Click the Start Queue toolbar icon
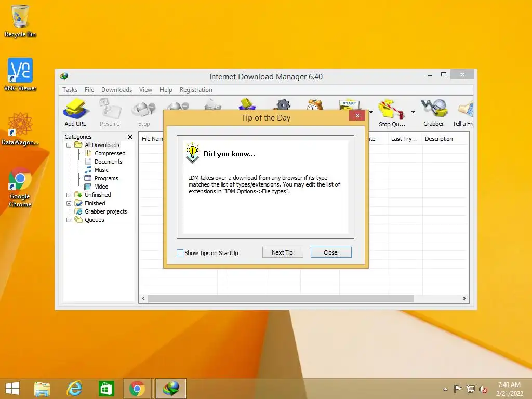532x399 pixels. pyautogui.click(x=350, y=104)
